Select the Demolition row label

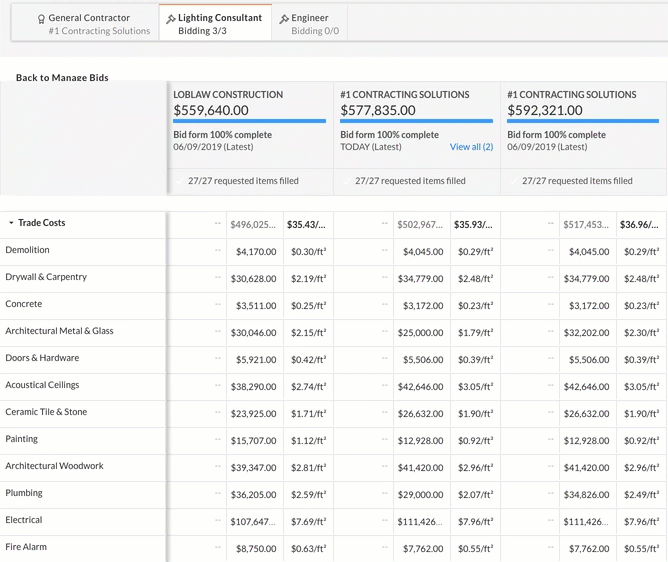(x=27, y=250)
